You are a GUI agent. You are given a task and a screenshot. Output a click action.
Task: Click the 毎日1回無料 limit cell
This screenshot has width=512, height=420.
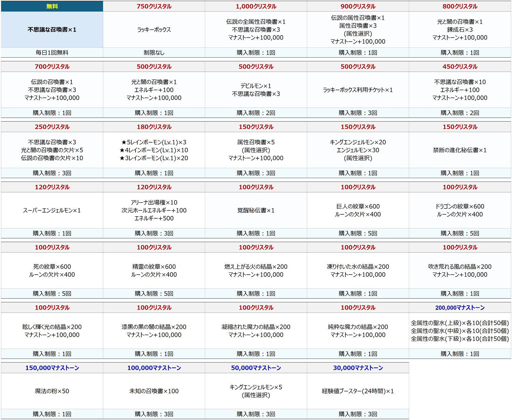[x=52, y=53]
